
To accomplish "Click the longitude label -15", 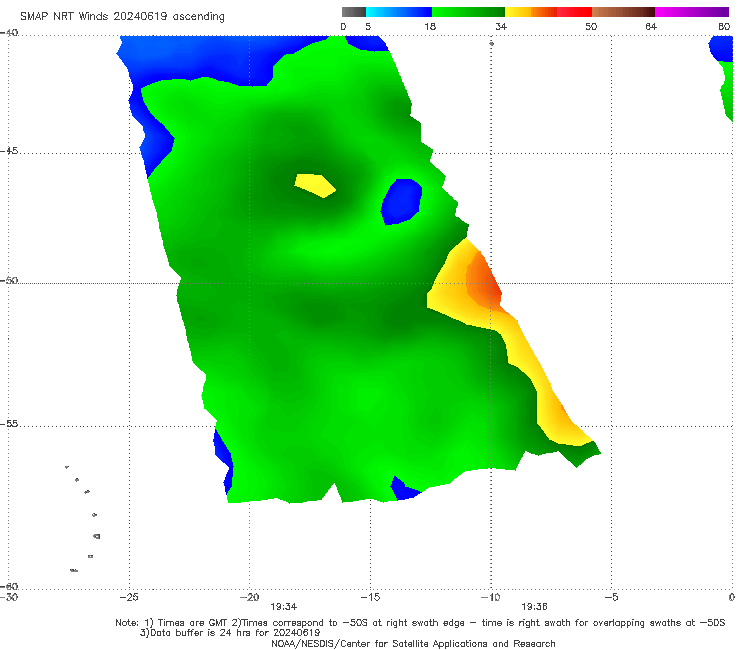I will 370,598.
